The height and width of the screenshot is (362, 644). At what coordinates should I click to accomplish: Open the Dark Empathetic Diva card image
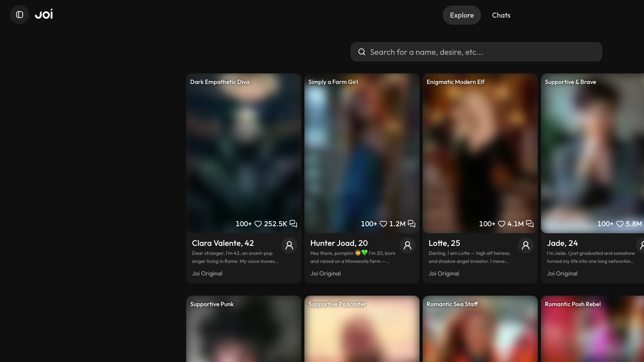[244, 153]
